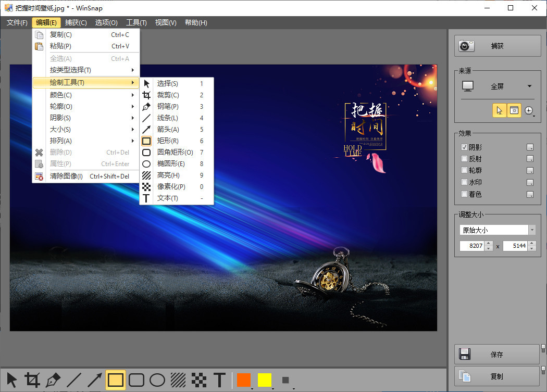The width and height of the screenshot is (547, 392).
Task: Select the Pen tool in bottom toolbar
Action: click(53, 380)
